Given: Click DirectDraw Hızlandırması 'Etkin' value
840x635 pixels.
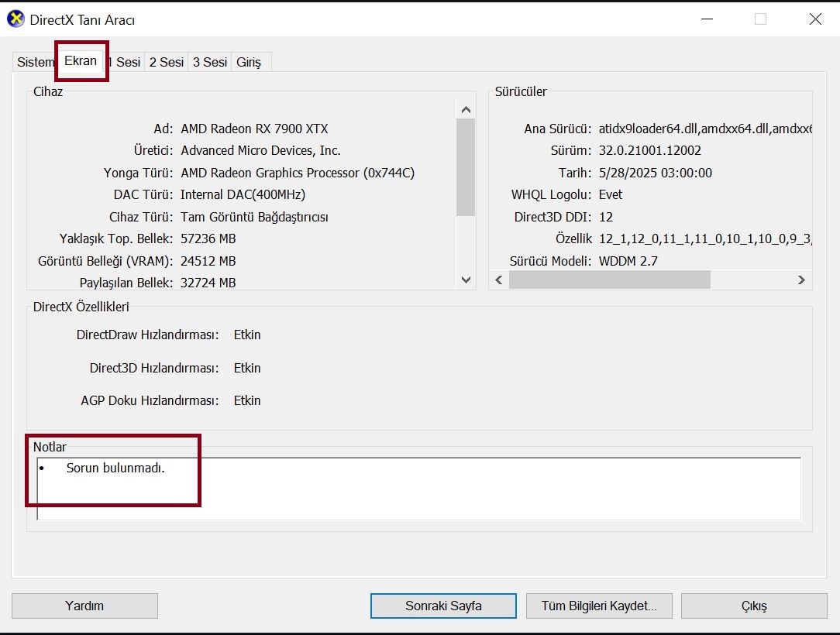Looking at the screenshot, I should [x=247, y=335].
